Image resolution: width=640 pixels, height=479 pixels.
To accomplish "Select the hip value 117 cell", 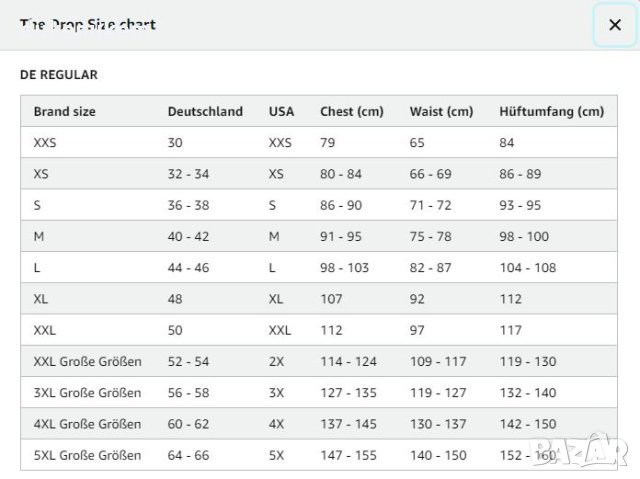I will click(x=510, y=330).
